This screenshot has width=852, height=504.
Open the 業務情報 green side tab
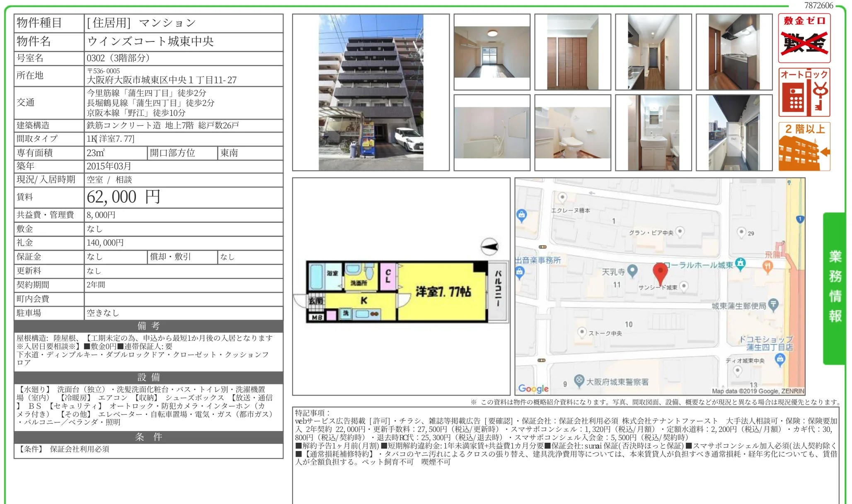click(x=835, y=288)
